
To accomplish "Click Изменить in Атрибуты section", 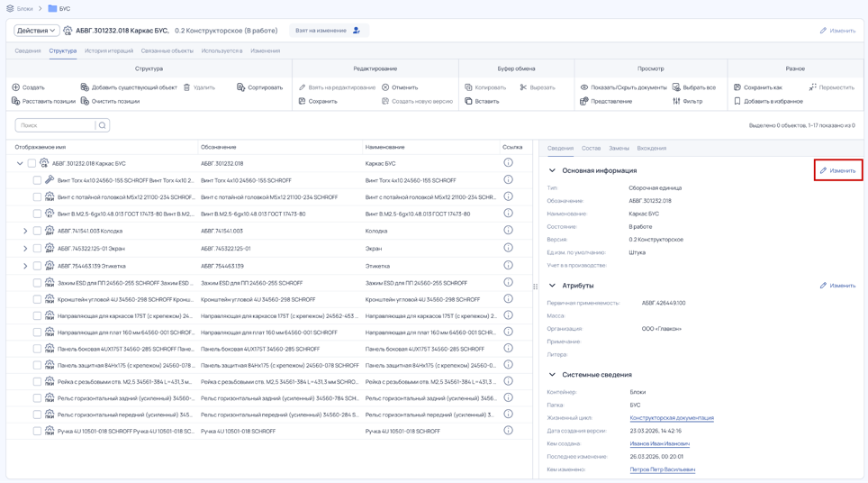I will click(837, 286).
